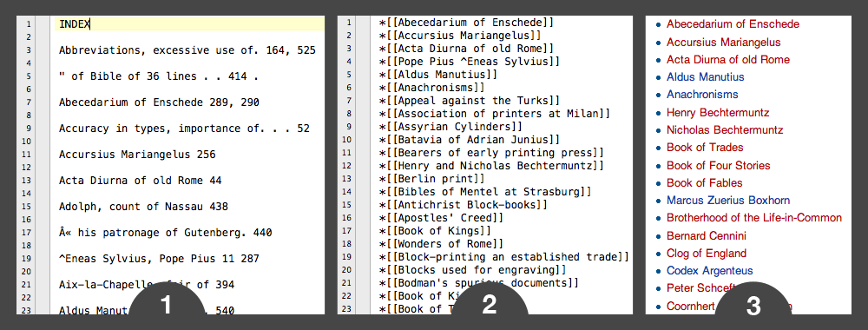868x330 pixels.
Task: Select '*[[Bibles of Mentel at Strasburg]]' line
Action: [485, 192]
